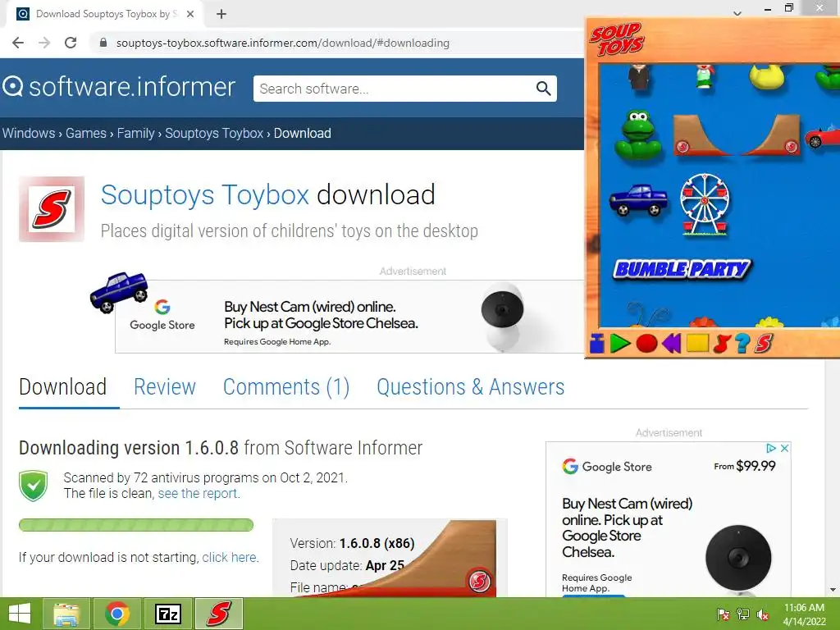Click the purple rewind arrows in Souptoys toolbox

pos(671,344)
